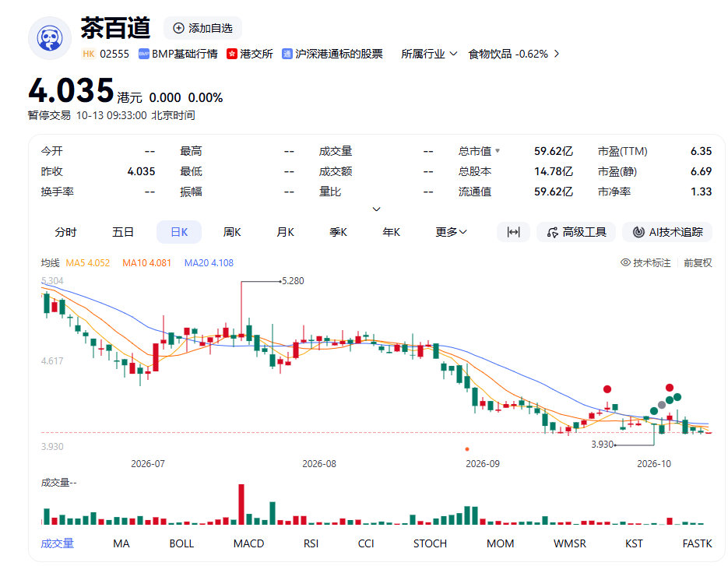The image size is (728, 566).
Task: Select the RSI indicator tab
Action: 311,543
